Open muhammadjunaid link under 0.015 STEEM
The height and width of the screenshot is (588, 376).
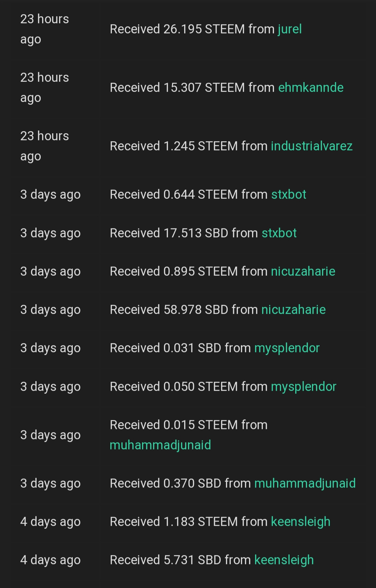pos(160,445)
